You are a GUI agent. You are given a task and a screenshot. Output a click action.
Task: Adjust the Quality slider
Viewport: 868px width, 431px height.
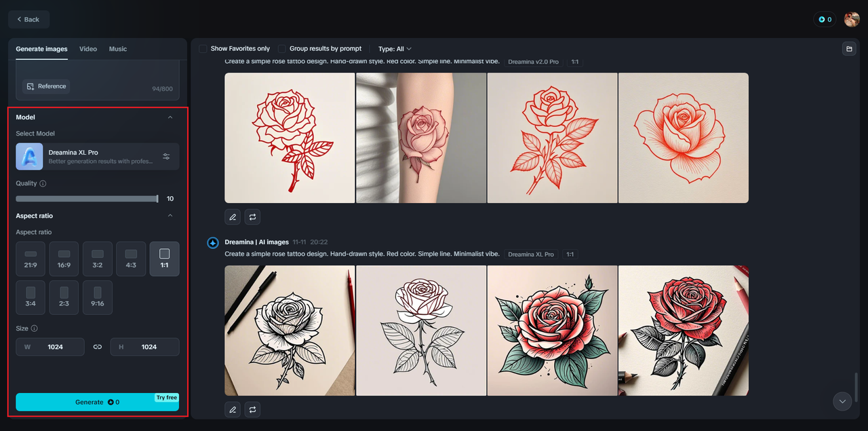click(x=87, y=199)
